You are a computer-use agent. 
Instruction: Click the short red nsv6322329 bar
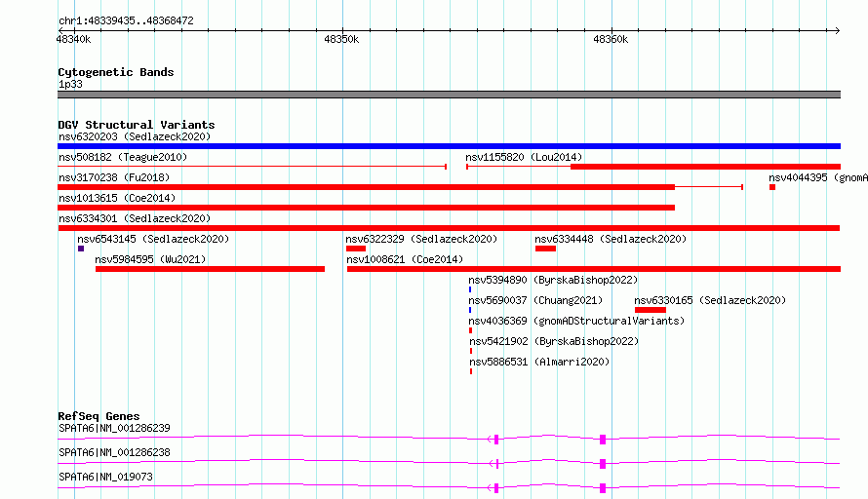coord(356,249)
